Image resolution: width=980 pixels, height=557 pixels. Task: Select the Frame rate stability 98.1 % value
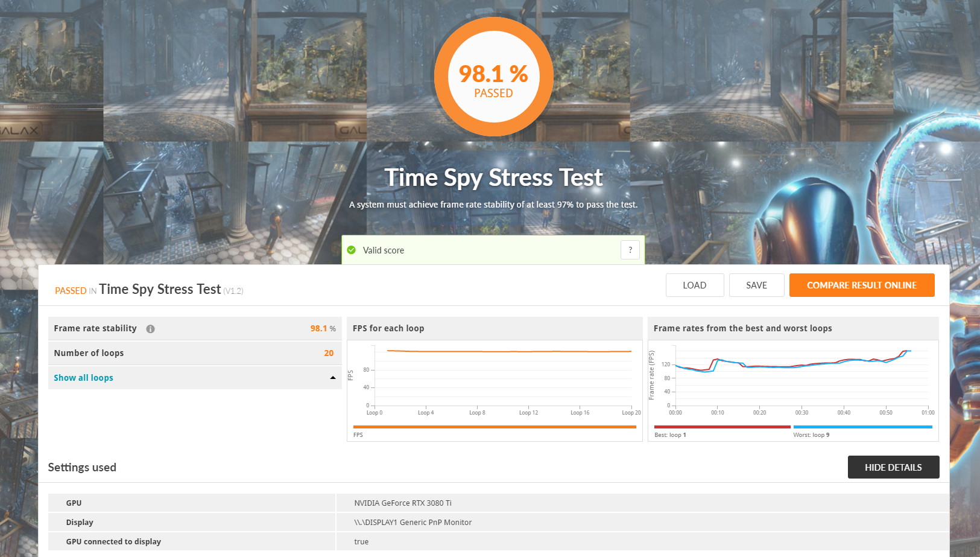click(323, 328)
